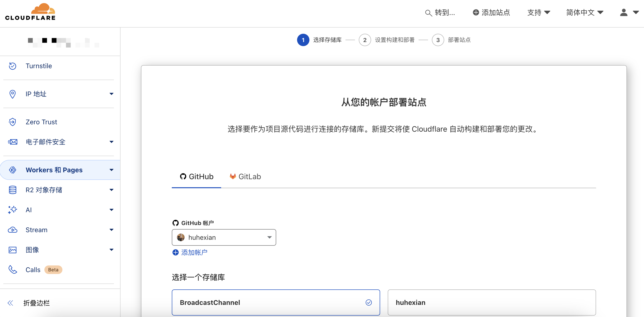Open the user account avatar menu
Viewport: 644px width, 317px height.
pos(624,12)
